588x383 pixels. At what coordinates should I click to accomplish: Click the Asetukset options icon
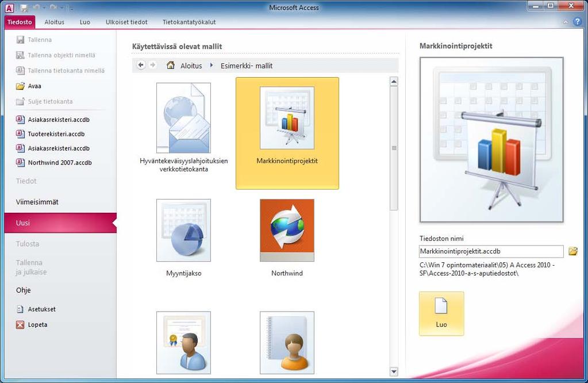tap(20, 309)
